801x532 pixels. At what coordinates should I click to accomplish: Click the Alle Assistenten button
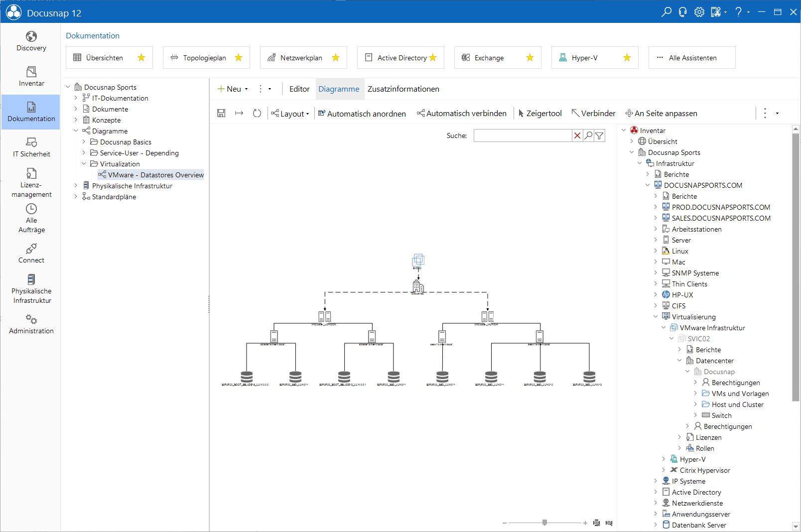(x=692, y=58)
